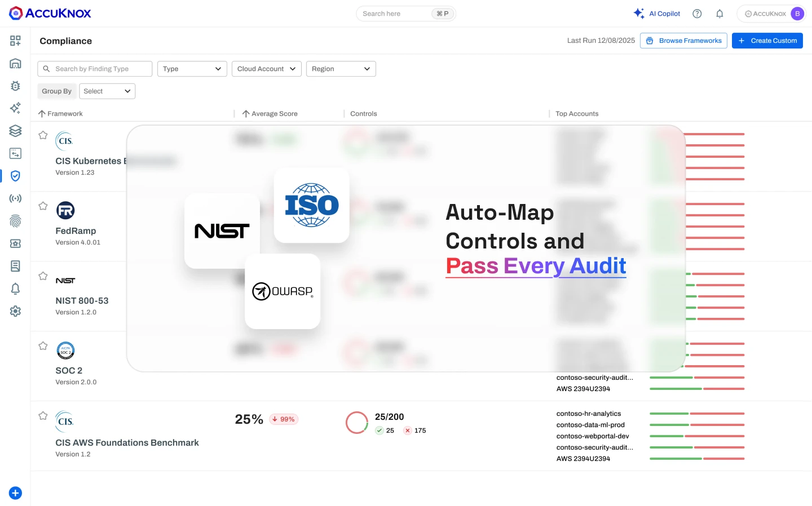Click the OWASP logo card in the overlay
812x506 pixels.
[x=283, y=291]
